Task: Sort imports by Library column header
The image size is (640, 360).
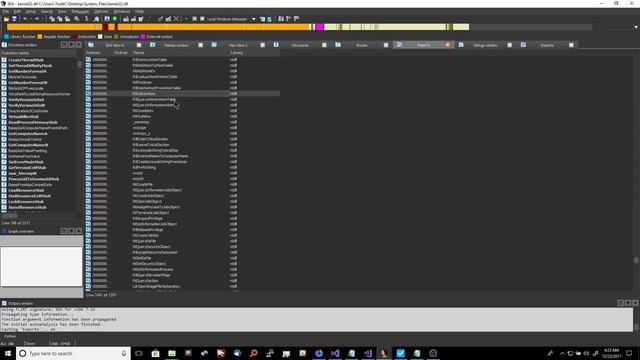Action: [x=254, y=53]
